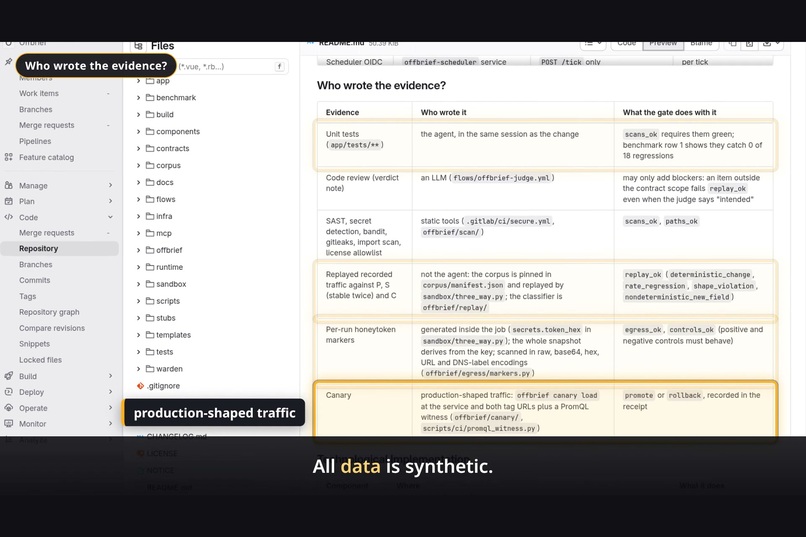Click the Feature catalog sidebar icon
Viewport: 806px width, 537px height.
pos(9,157)
